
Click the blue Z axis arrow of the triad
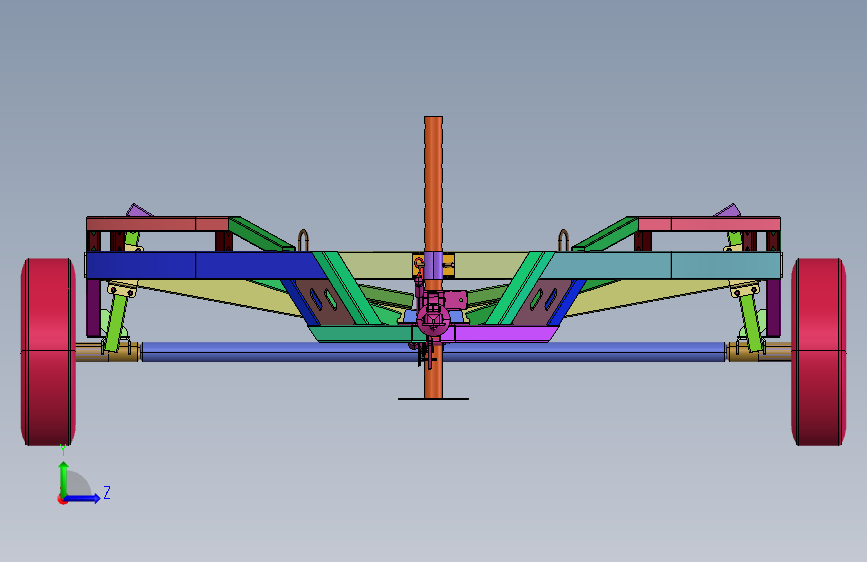(x=82, y=498)
